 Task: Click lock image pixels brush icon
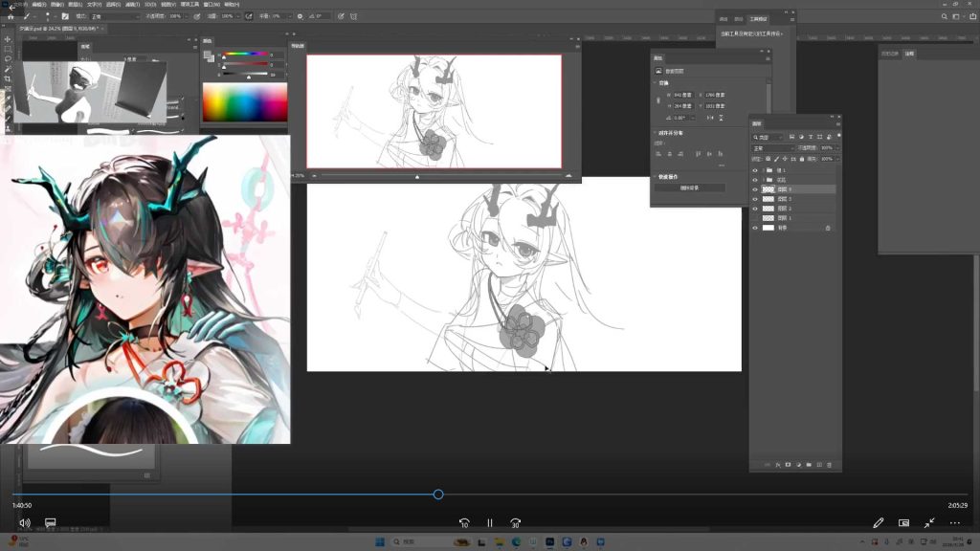pyautogui.click(x=777, y=159)
